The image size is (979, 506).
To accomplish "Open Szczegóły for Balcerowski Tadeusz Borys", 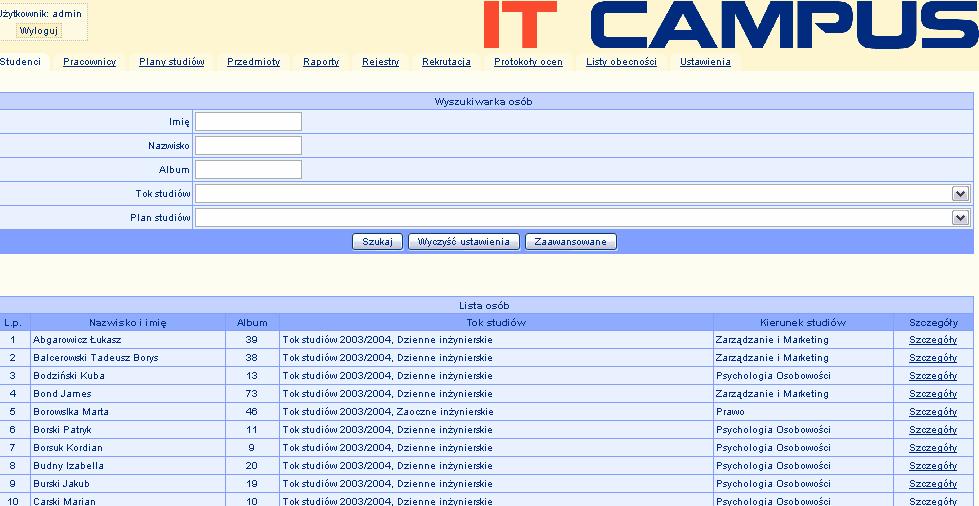I will (x=933, y=358).
